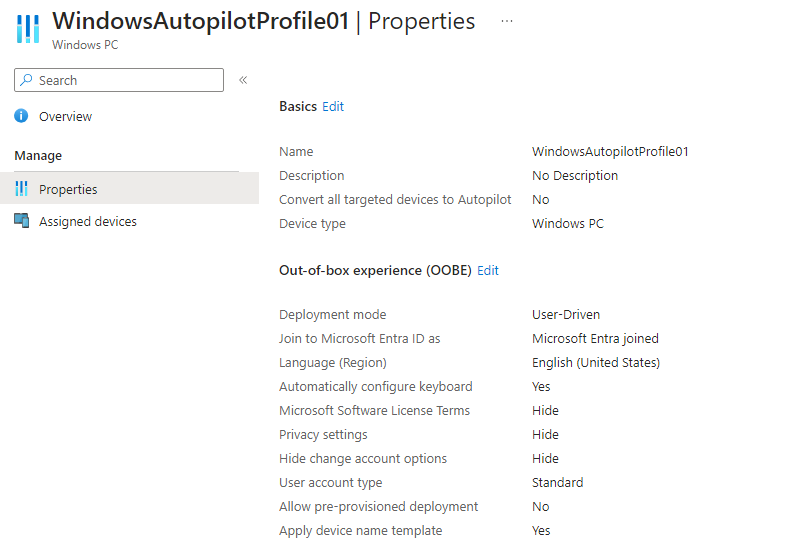The width and height of the screenshot is (796, 538).
Task: Click the Microsoft Entra joined value
Action: click(595, 339)
